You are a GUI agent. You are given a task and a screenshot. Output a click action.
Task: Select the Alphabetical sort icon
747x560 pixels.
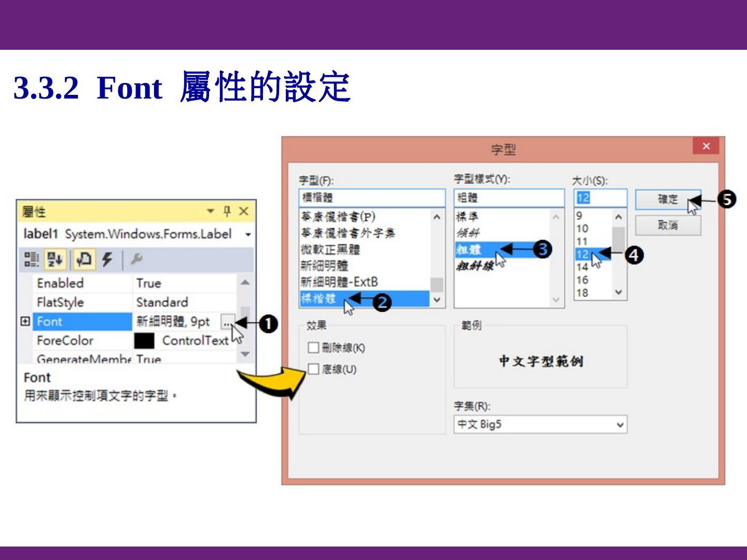click(55, 259)
